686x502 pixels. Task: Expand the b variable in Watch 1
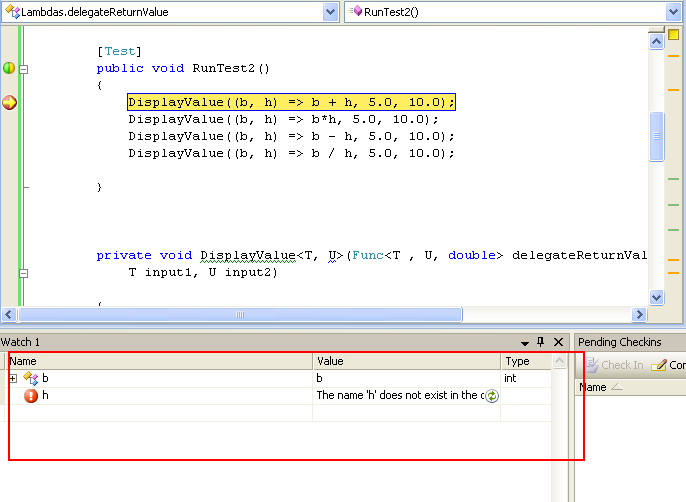pyautogui.click(x=13, y=378)
